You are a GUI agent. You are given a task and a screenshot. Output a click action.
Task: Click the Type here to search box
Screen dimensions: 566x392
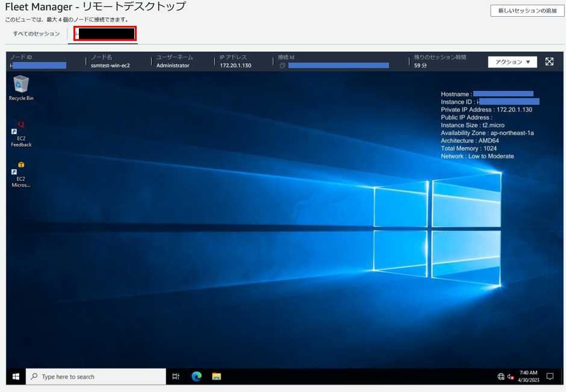[x=96, y=376]
